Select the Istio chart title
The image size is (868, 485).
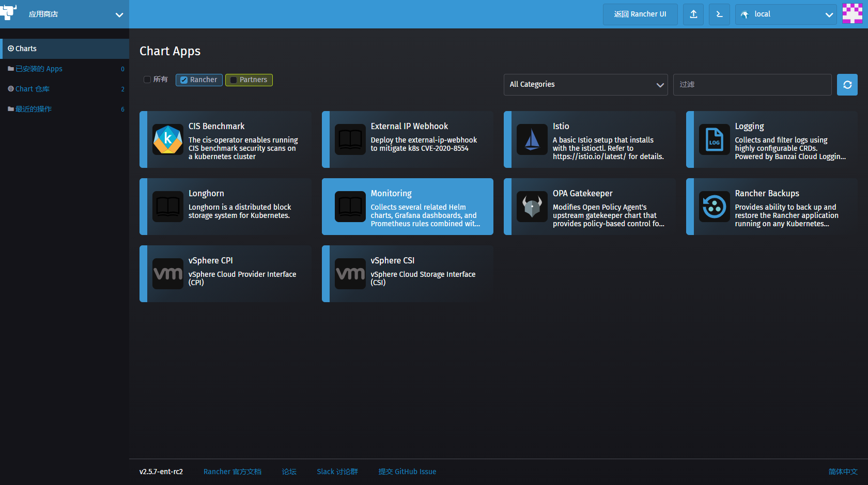coord(561,127)
